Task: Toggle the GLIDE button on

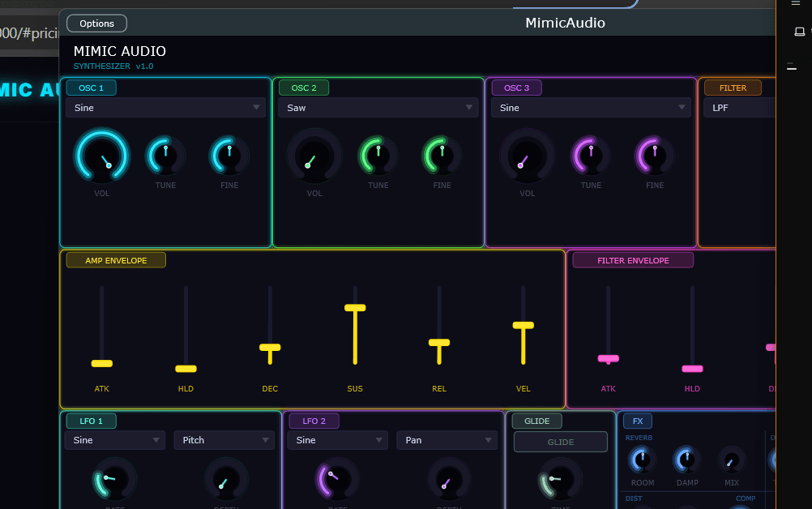Action: click(x=560, y=442)
